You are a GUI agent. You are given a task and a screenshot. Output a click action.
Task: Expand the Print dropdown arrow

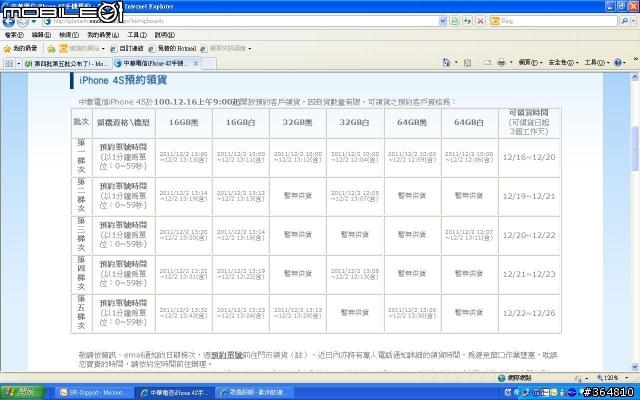pyautogui.click(x=511, y=62)
